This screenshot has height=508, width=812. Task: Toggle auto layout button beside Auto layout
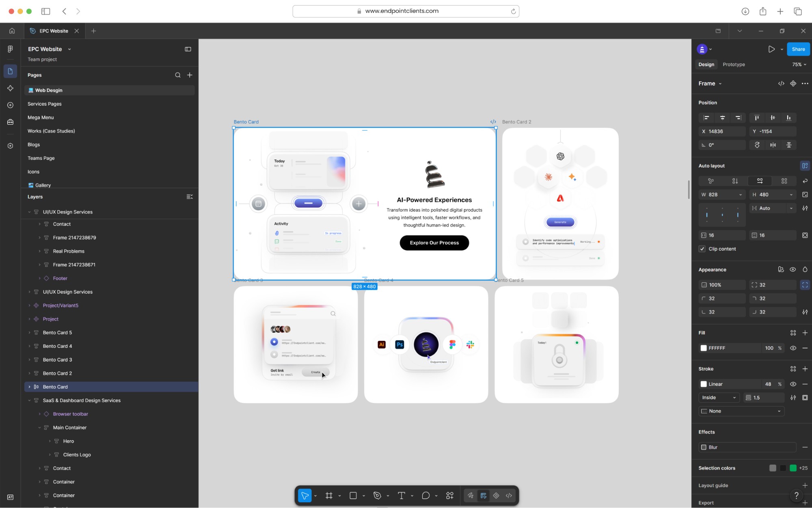point(805,166)
